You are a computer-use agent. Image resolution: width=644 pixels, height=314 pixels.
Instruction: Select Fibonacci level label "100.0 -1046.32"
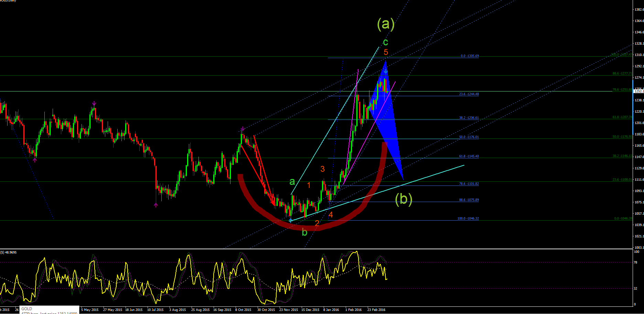coord(468,218)
